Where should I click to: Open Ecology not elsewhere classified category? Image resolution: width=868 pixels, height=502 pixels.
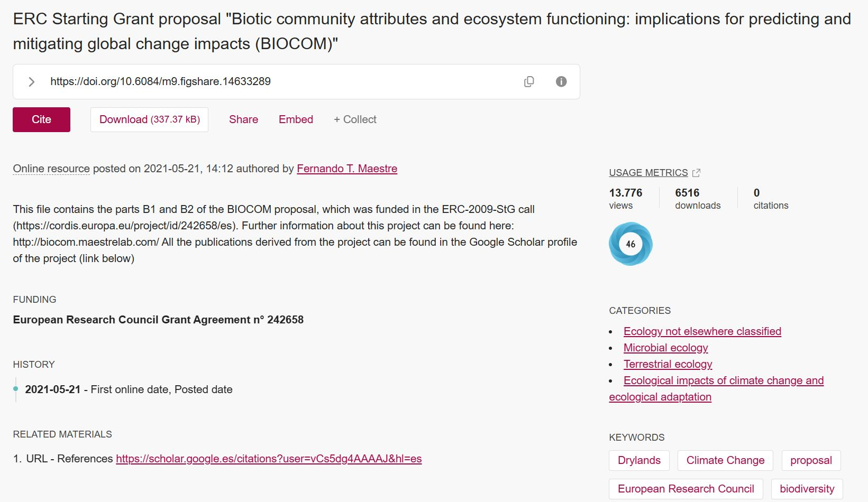tap(702, 331)
